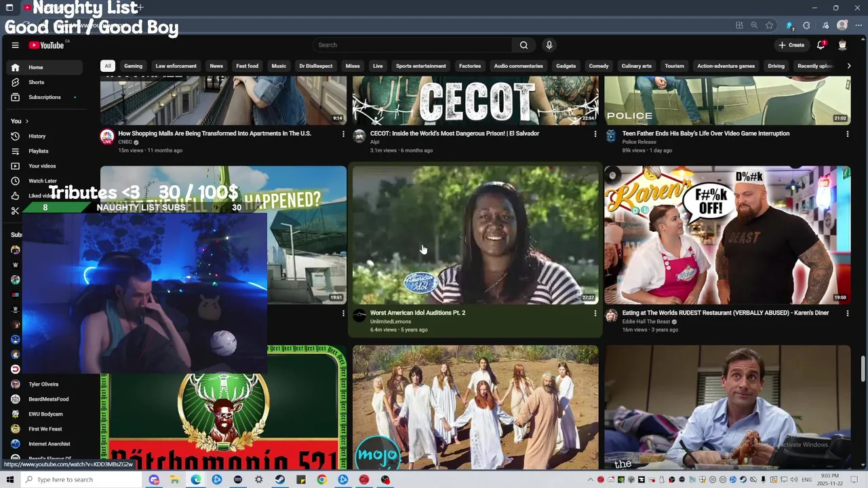Click the browser zoom magnifier icon
The width and height of the screenshot is (868, 488).
(754, 26)
